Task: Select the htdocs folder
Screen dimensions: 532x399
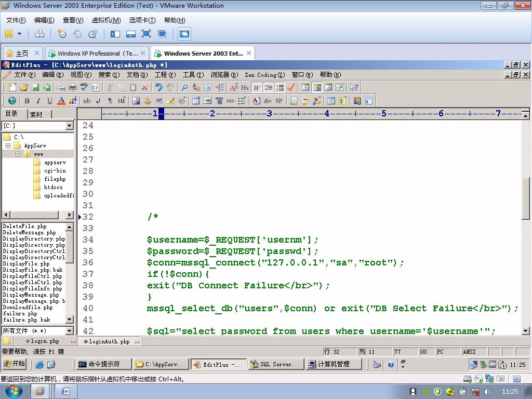Action: tap(53, 187)
